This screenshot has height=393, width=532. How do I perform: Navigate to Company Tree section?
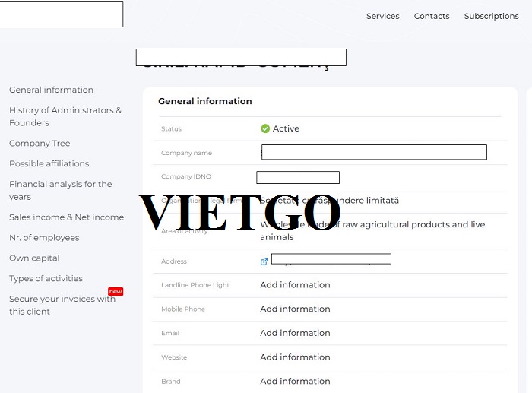[x=40, y=143]
